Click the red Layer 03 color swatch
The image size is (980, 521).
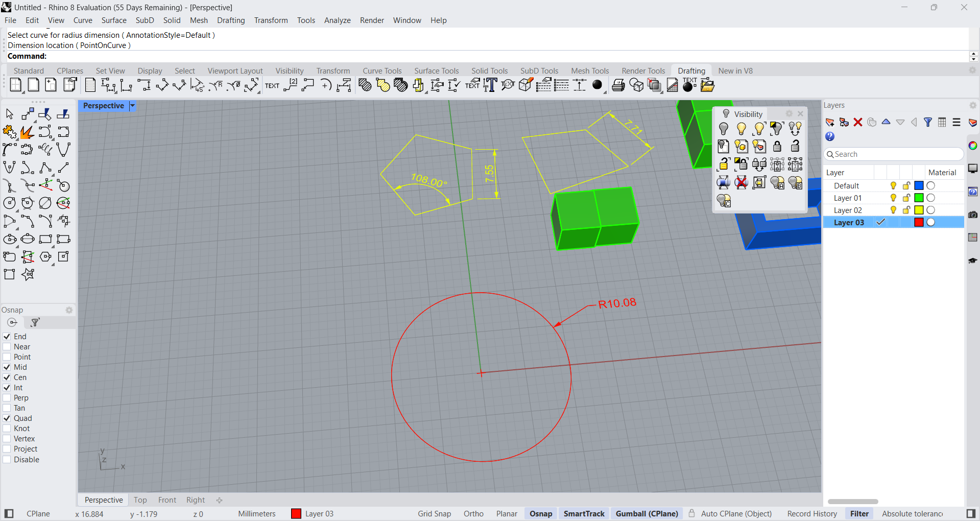[x=919, y=223]
